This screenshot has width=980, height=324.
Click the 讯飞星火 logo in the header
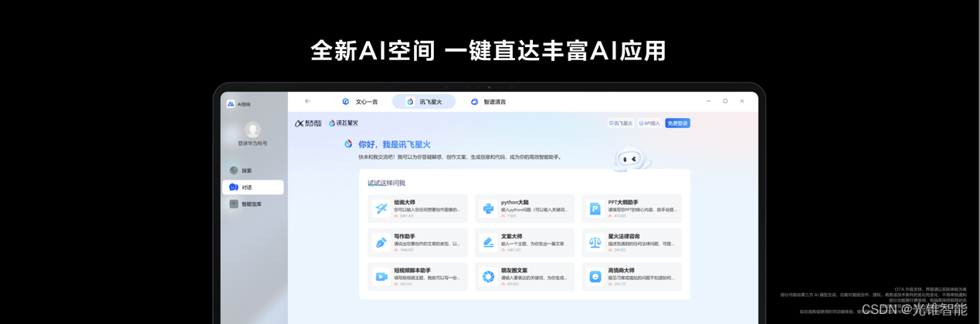pos(344,123)
